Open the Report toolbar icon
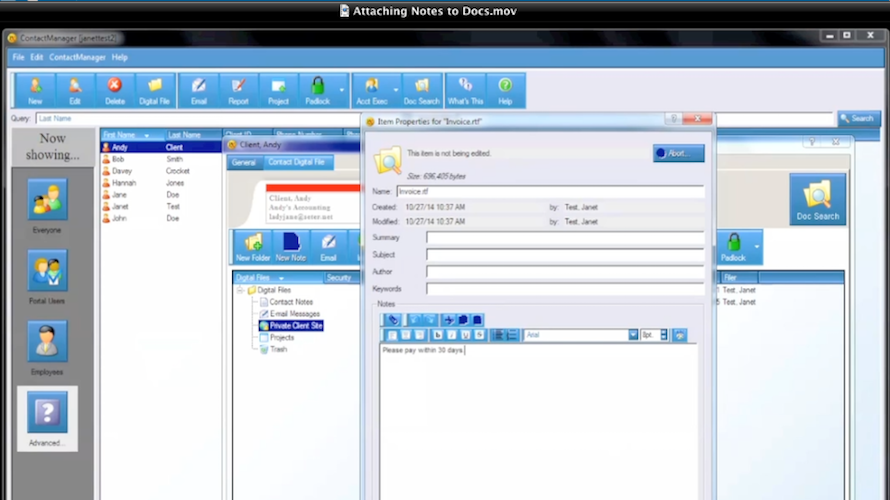The width and height of the screenshot is (890, 500). tap(238, 90)
